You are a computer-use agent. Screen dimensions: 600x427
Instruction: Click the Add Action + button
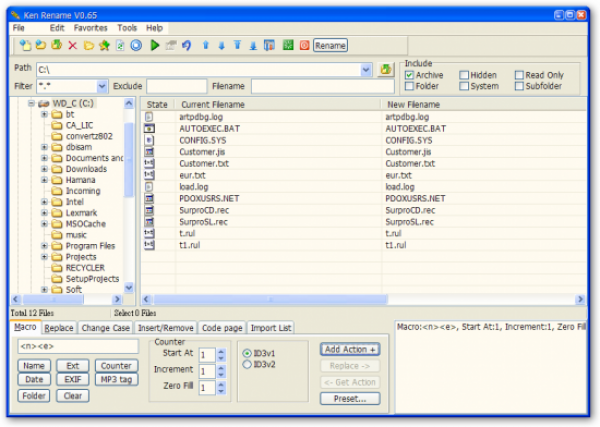coord(350,349)
